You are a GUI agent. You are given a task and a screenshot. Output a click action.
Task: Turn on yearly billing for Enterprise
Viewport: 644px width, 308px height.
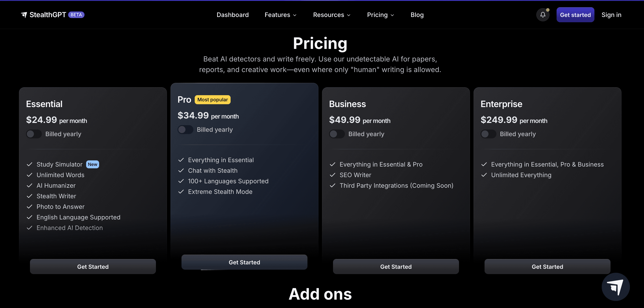[x=489, y=134]
